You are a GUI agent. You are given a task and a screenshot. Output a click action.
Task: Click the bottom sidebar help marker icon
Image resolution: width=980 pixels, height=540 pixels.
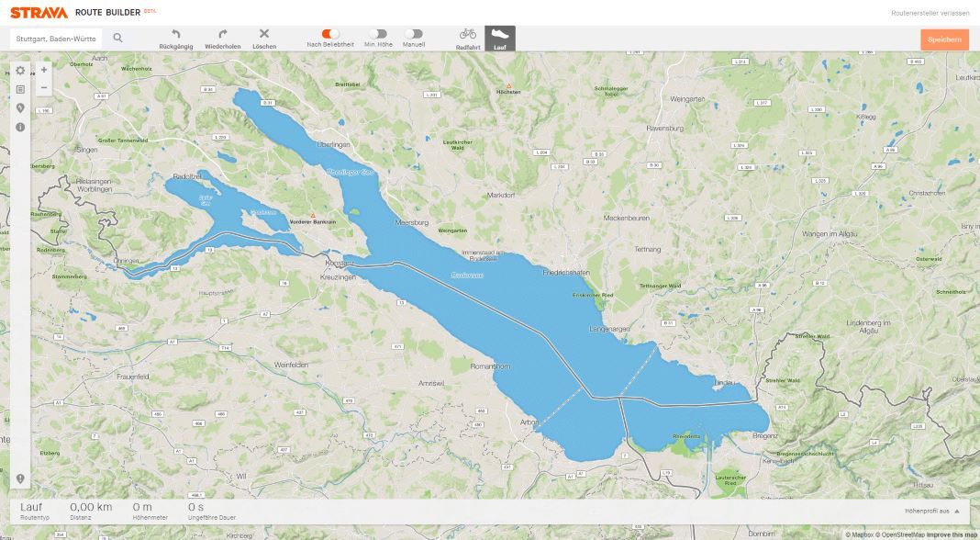click(20, 478)
